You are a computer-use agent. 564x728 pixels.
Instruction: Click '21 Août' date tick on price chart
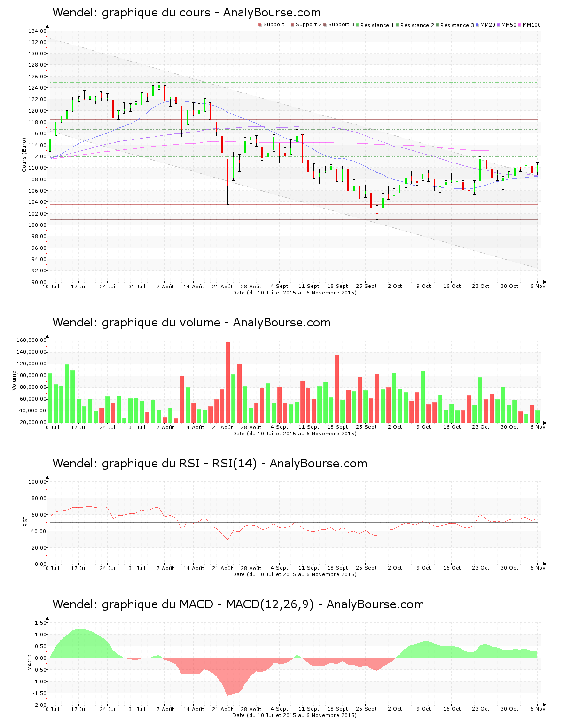click(x=222, y=286)
